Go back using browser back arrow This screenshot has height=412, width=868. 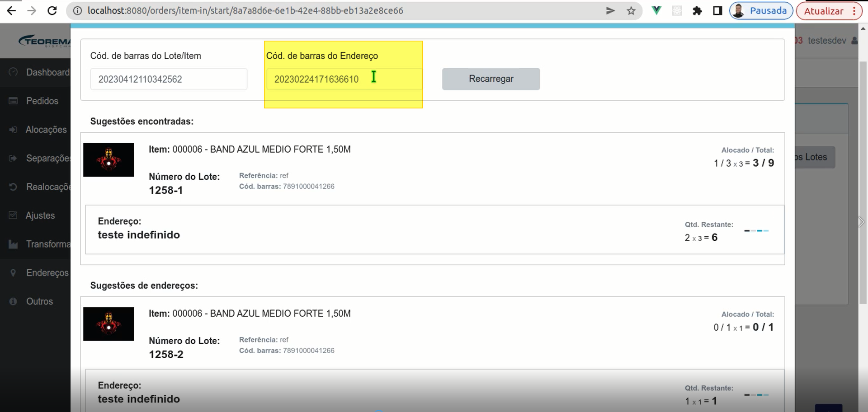click(11, 11)
